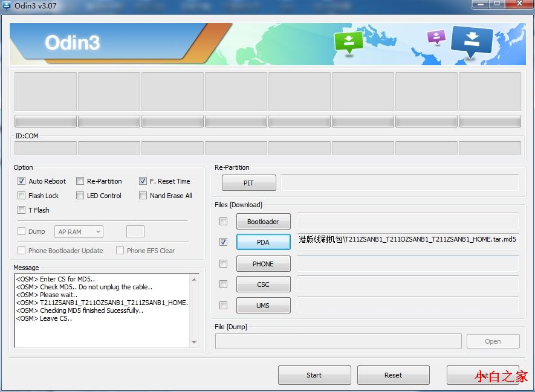Click the Reset button
The width and height of the screenshot is (535, 392).
pos(393,375)
